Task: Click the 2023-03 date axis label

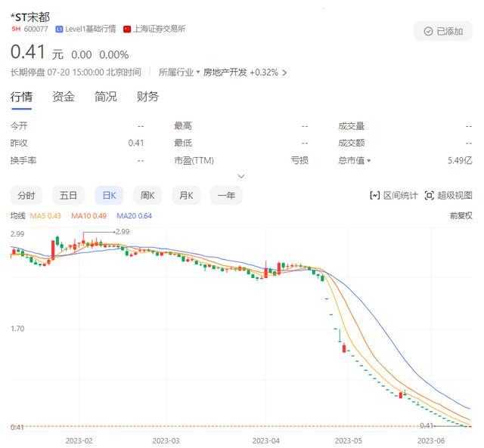Action: [x=166, y=441]
